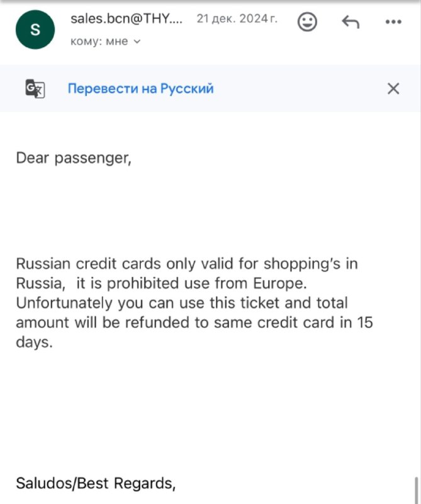Open the emoji reaction picker
The image size is (421, 504).
click(x=307, y=22)
